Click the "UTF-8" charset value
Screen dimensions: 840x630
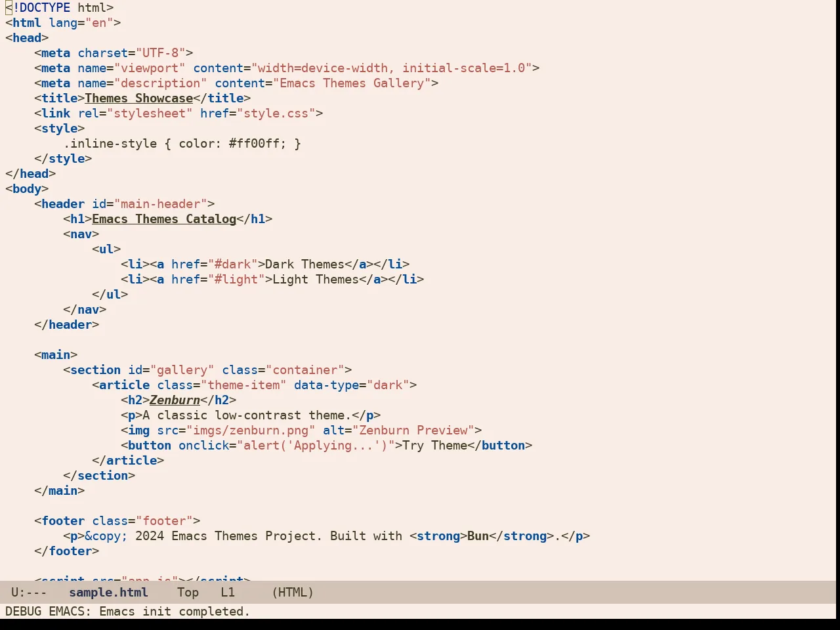click(x=161, y=53)
